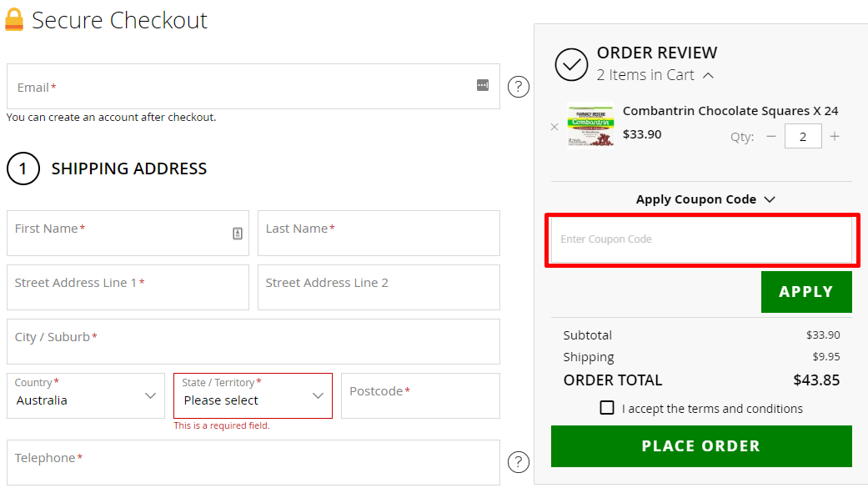Open the help icon beside the Telephone field

pyautogui.click(x=518, y=461)
